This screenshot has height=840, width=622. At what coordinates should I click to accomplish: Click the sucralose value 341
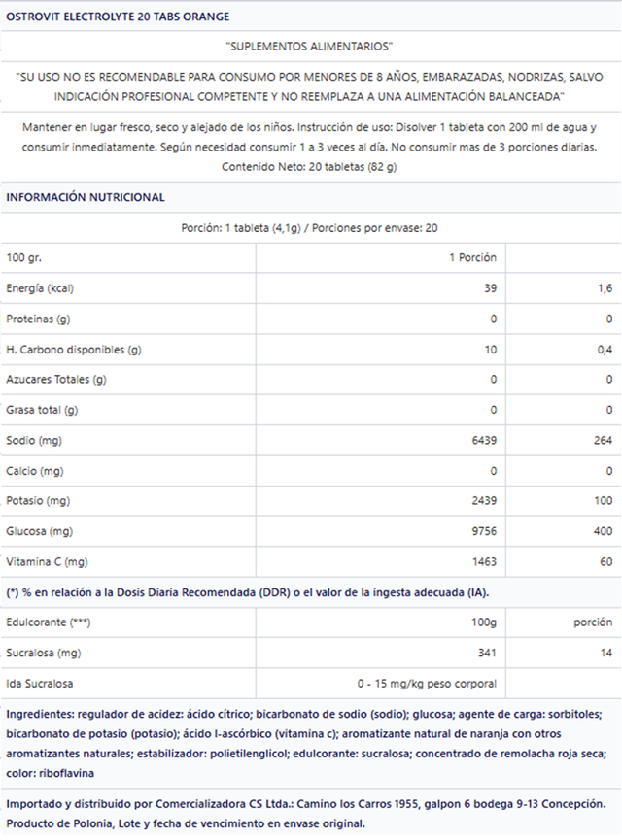click(x=487, y=653)
